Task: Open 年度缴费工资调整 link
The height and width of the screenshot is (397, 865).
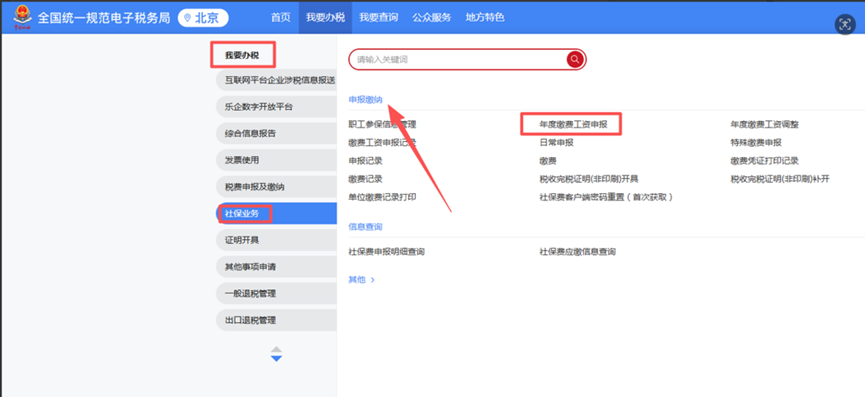Action: coord(765,125)
